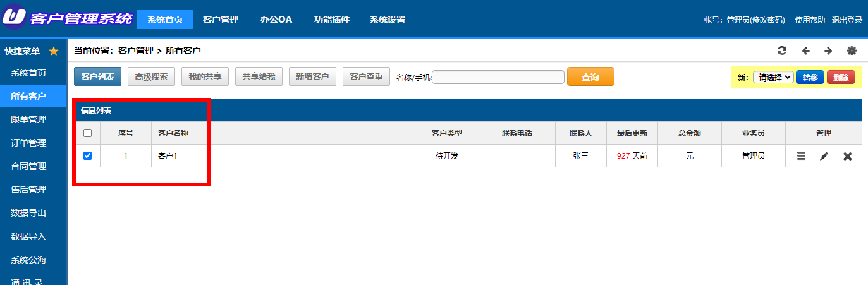Screen dimensions: 868x285
Task: Click the 客户列表 button
Action: (x=97, y=76)
